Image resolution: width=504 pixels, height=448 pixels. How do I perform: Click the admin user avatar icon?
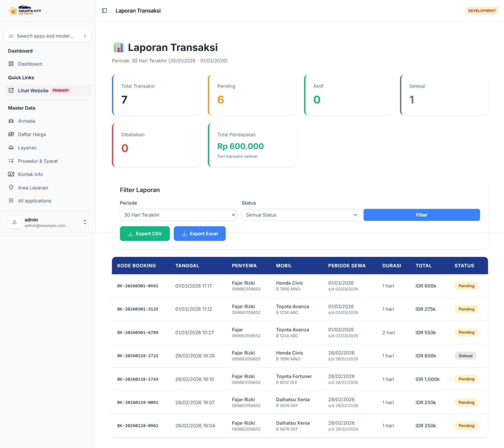click(14, 222)
